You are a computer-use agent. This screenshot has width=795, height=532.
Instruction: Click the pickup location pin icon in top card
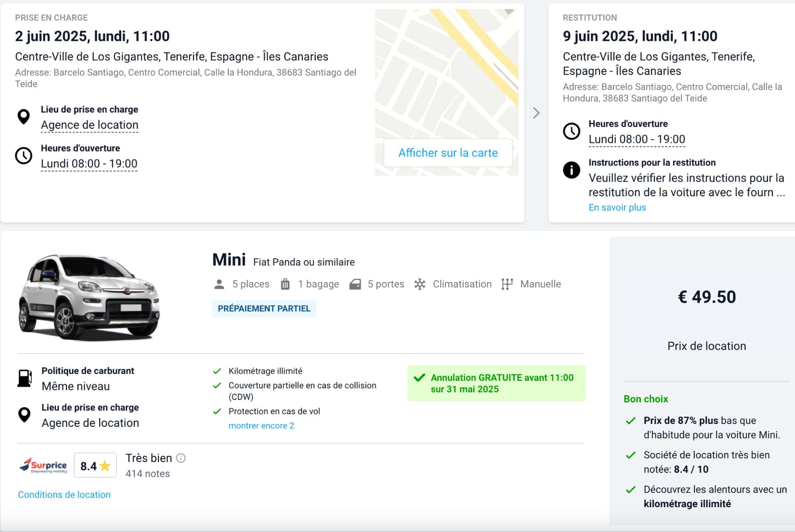click(x=24, y=117)
